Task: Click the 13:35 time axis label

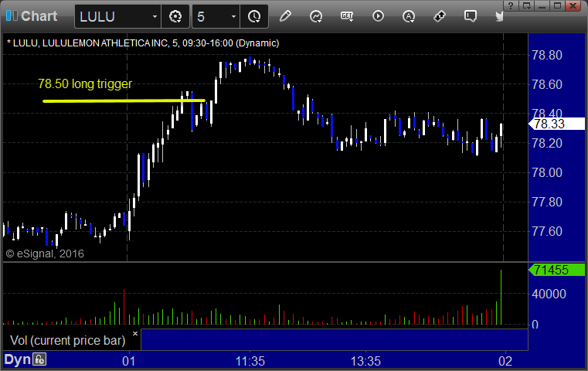Action: pos(365,361)
